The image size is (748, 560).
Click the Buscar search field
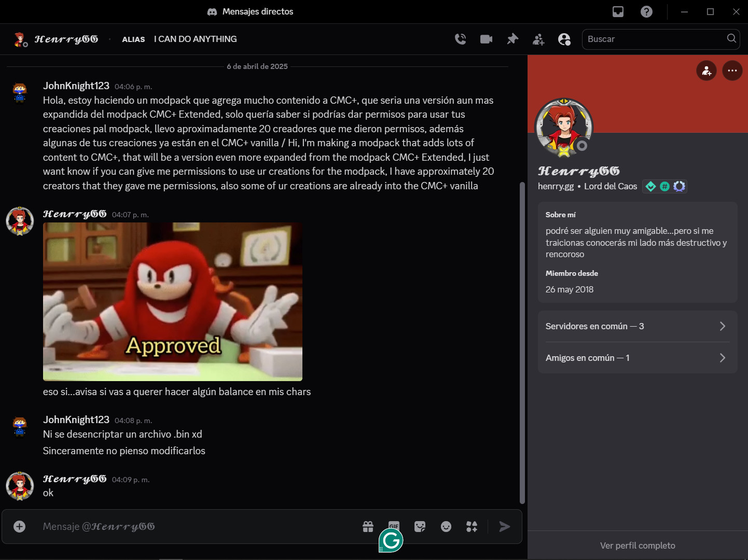click(654, 39)
